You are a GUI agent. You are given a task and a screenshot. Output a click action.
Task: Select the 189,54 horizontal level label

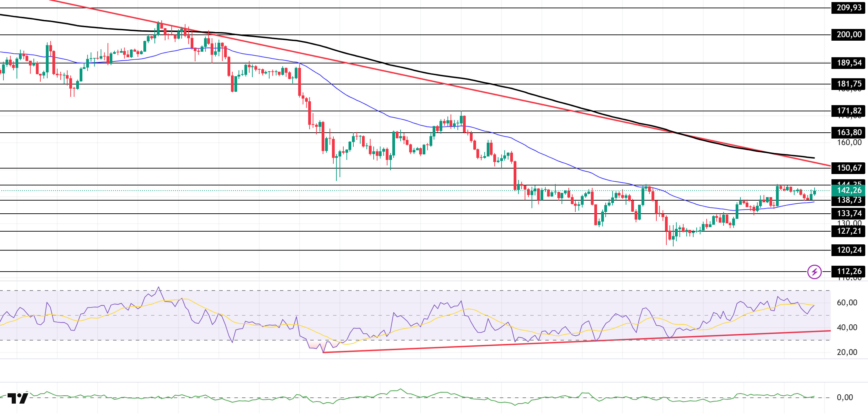coord(849,63)
